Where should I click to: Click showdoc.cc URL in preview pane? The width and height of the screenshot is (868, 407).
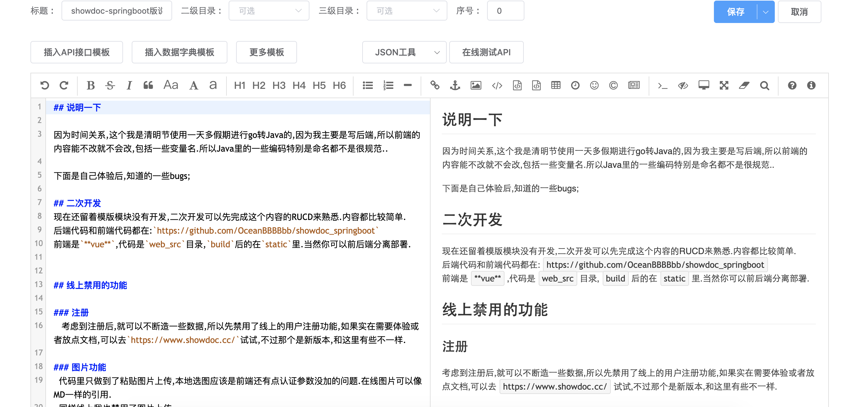click(x=555, y=386)
